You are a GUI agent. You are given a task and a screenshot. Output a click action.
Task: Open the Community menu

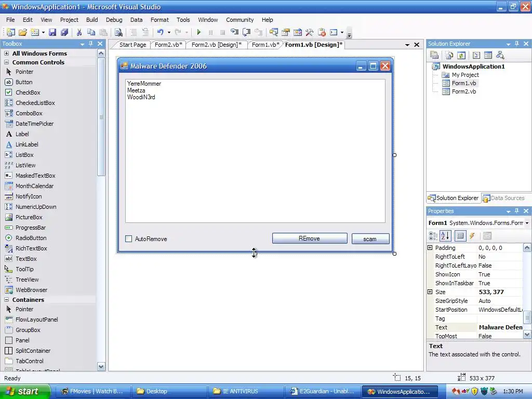pyautogui.click(x=240, y=20)
